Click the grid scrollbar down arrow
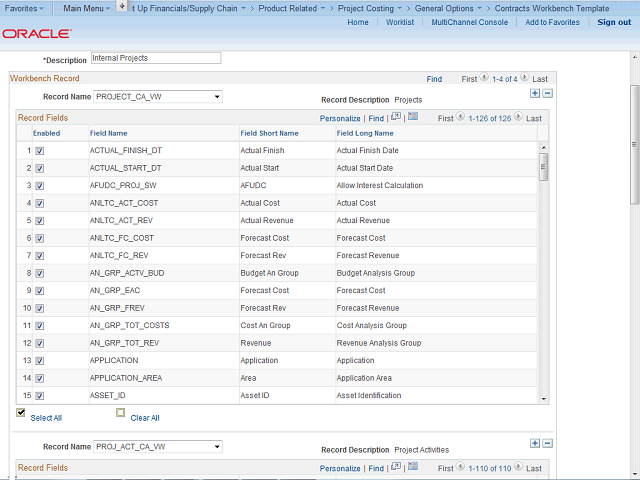This screenshot has width=640, height=480. [x=543, y=399]
